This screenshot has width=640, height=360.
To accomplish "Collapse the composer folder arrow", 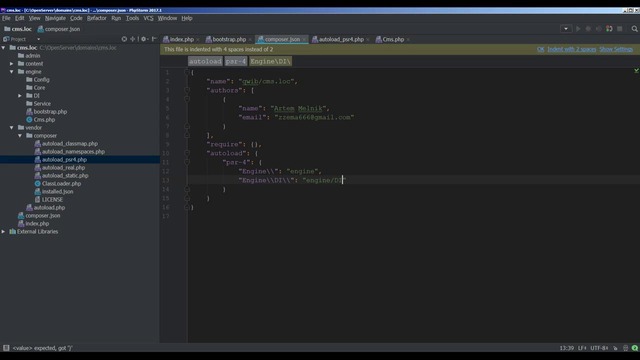I will (x=20, y=136).
